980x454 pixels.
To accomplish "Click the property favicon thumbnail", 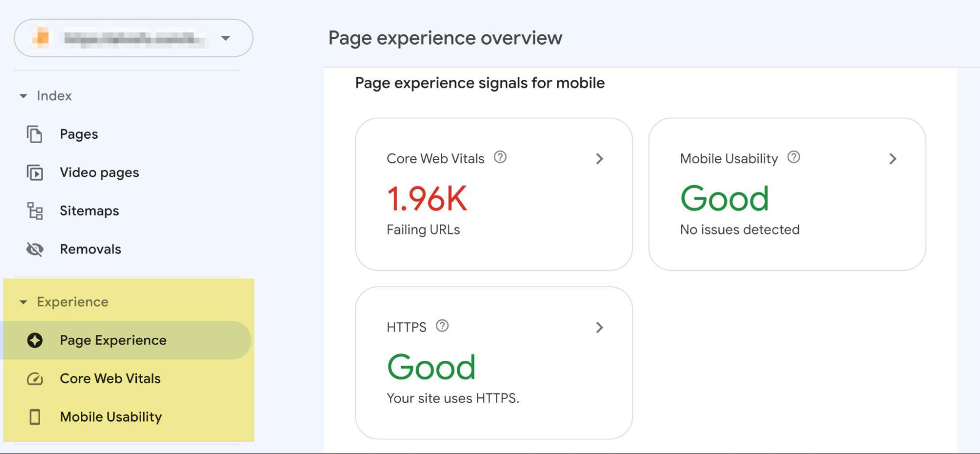I will (42, 38).
